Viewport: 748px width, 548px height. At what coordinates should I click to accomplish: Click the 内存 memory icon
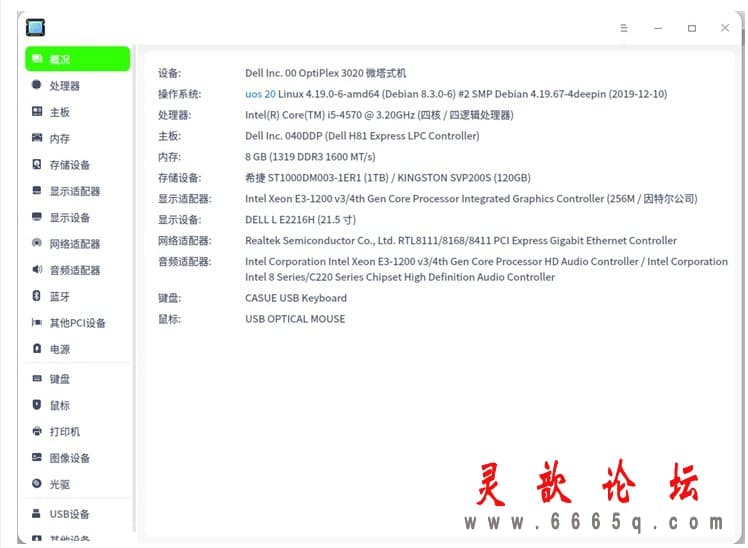point(37,138)
